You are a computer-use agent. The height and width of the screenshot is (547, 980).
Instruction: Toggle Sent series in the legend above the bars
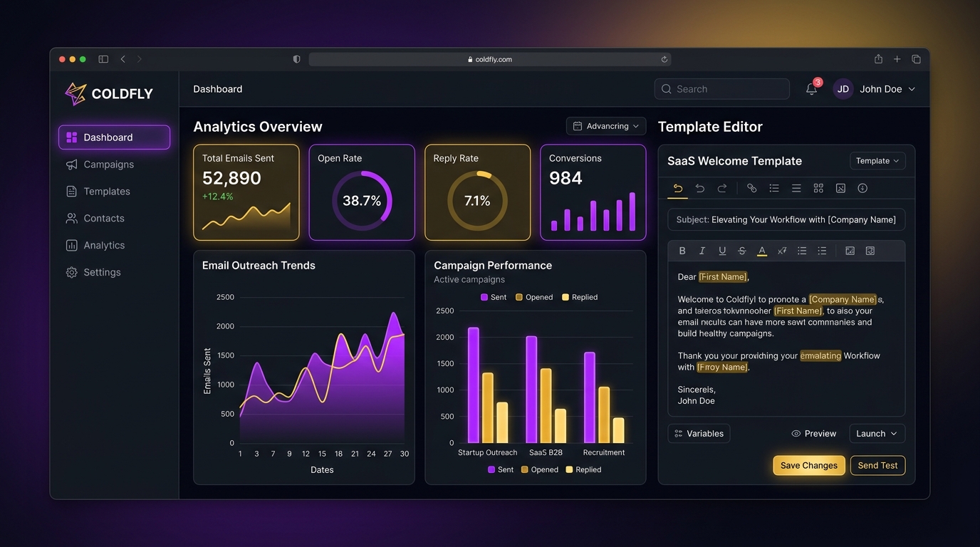pos(494,297)
